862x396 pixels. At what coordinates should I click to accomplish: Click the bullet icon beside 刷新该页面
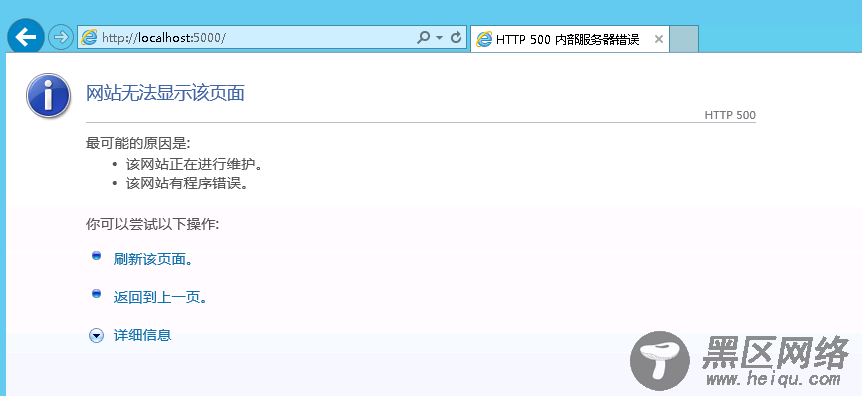coord(96,256)
